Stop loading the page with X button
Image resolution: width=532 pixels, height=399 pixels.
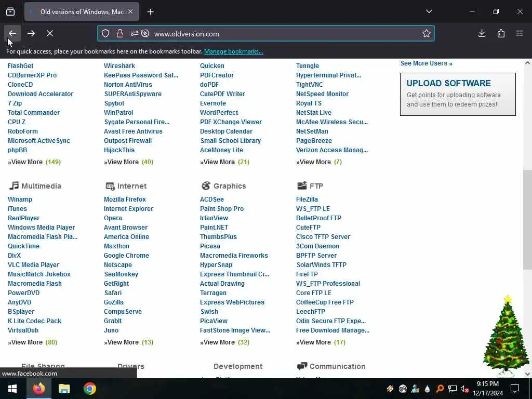coord(50,33)
